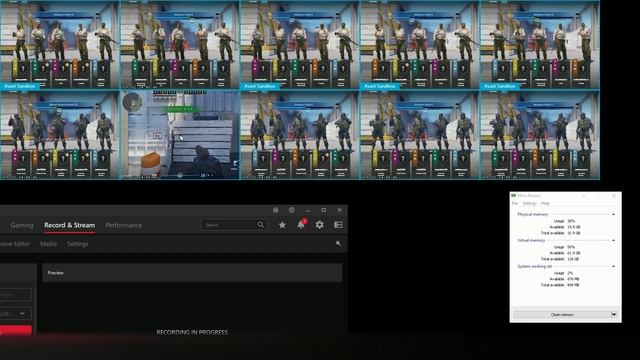The width and height of the screenshot is (640, 360).
Task: Select the fourth game window in top row
Action: [420, 44]
